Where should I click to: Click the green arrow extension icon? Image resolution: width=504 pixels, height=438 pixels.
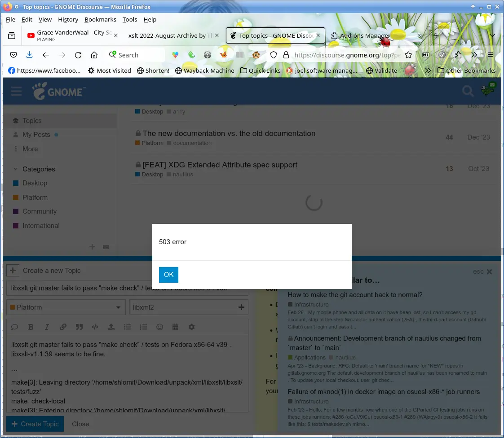pyautogui.click(x=191, y=55)
